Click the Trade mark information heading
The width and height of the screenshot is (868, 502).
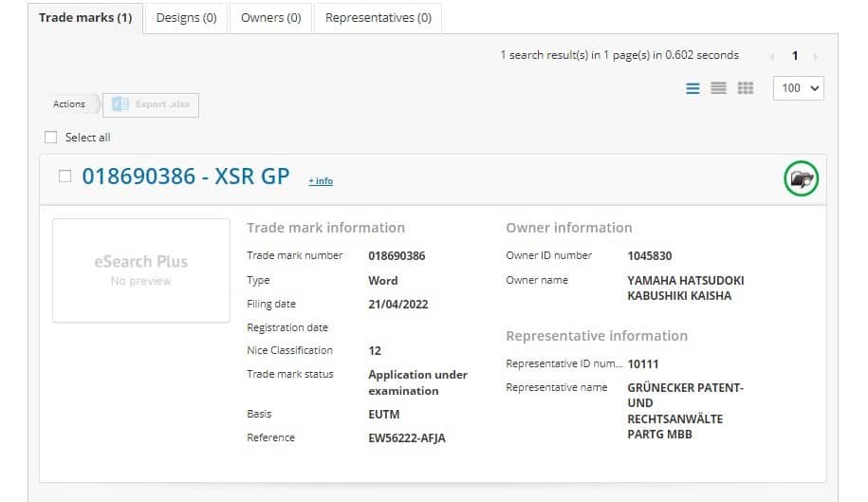coord(326,228)
